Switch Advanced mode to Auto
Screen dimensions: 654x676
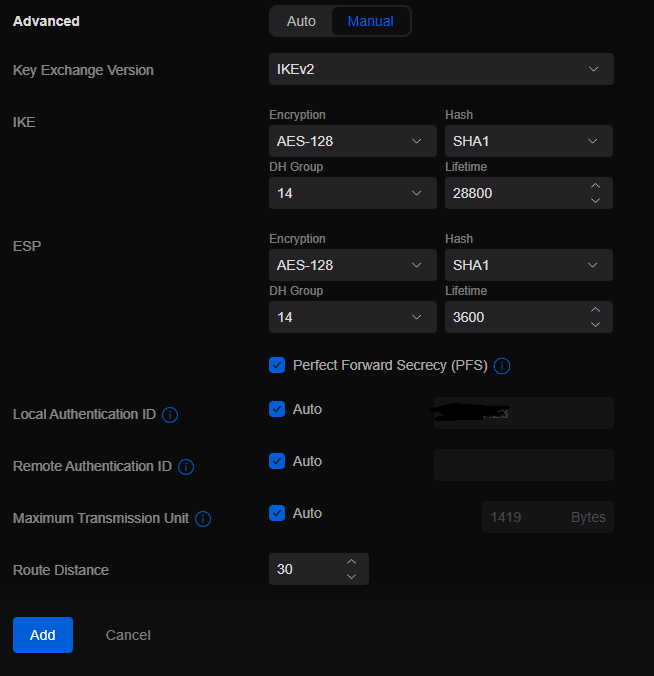click(301, 21)
